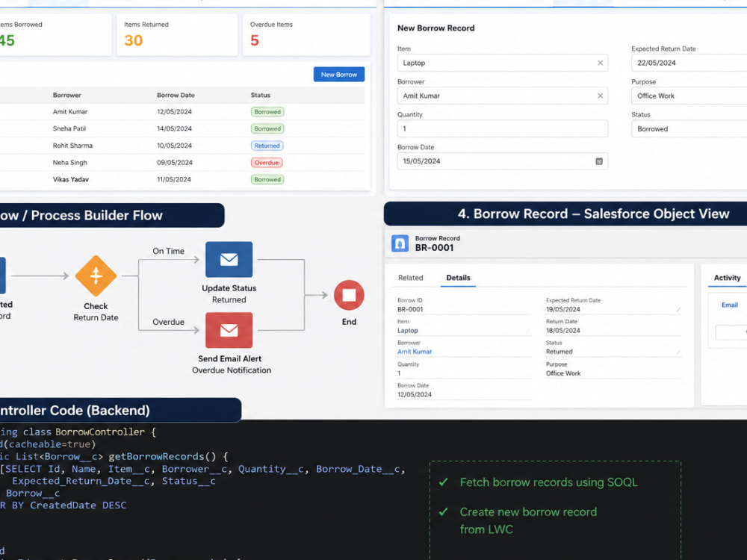
Task: Click the Status column header
Action: [261, 96]
